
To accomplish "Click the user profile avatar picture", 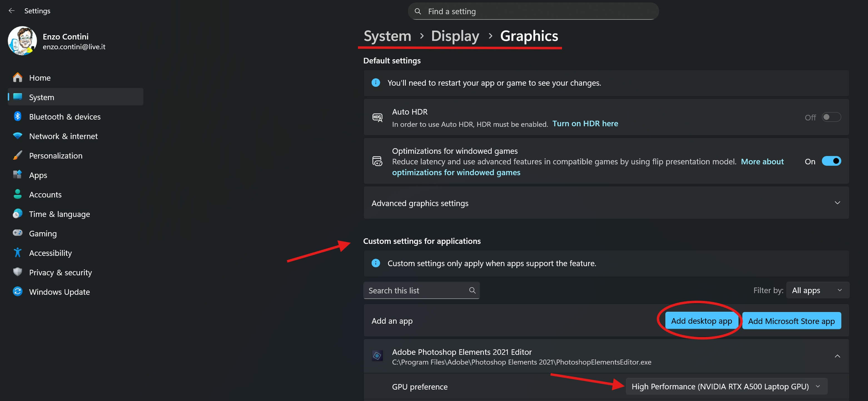I will coord(22,41).
